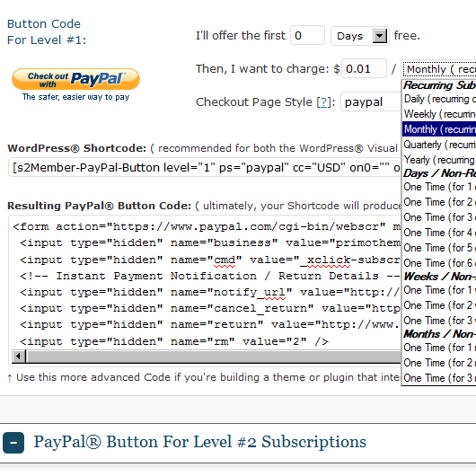
Task: Choose One Time for 2 under Weeks
Action: [x=439, y=305]
